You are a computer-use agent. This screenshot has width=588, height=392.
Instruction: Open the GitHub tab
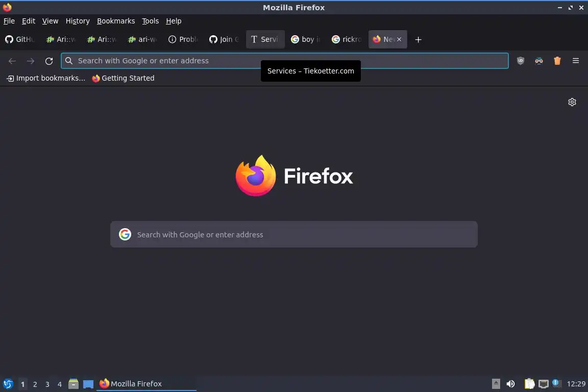tap(20, 39)
